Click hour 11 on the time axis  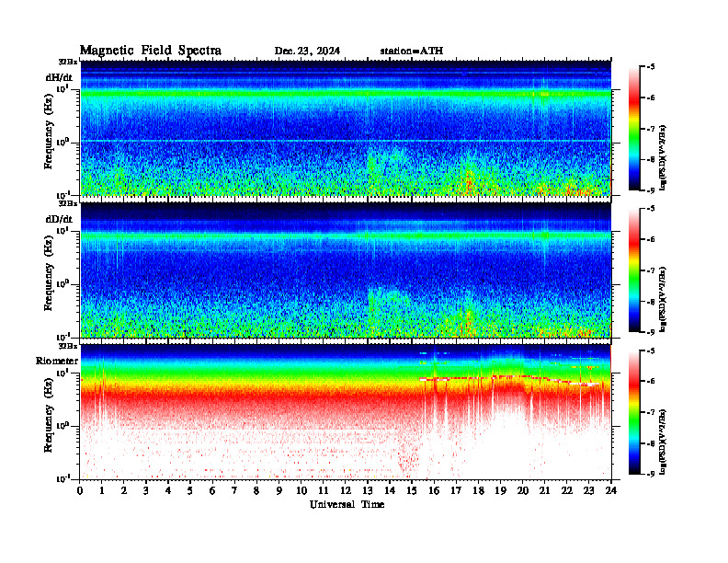[x=324, y=490]
